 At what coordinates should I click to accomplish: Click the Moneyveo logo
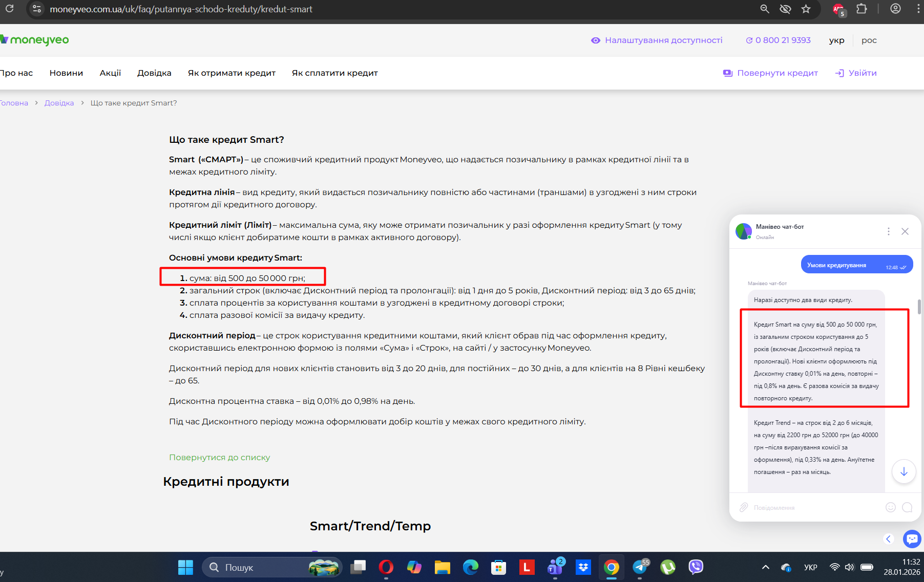[x=35, y=40]
